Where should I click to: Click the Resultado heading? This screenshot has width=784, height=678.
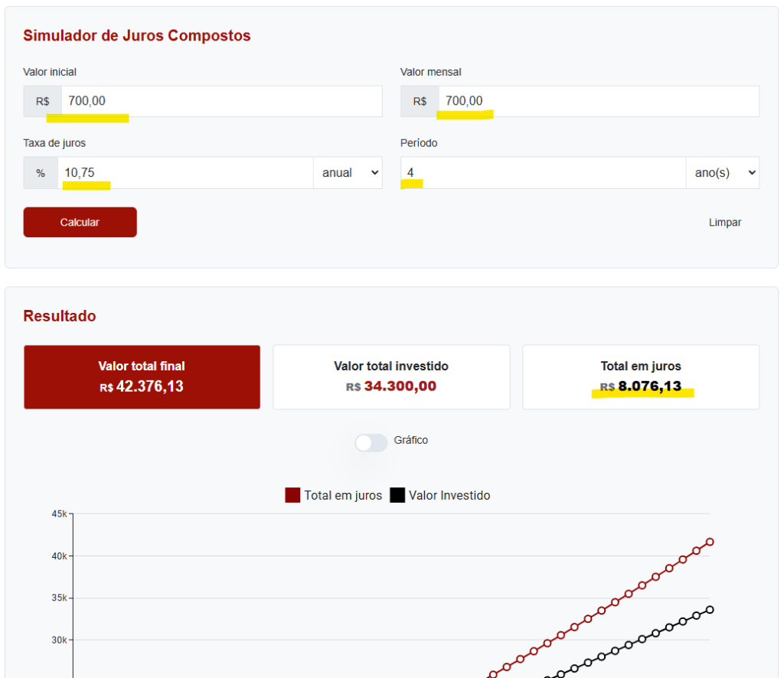pos(60,316)
